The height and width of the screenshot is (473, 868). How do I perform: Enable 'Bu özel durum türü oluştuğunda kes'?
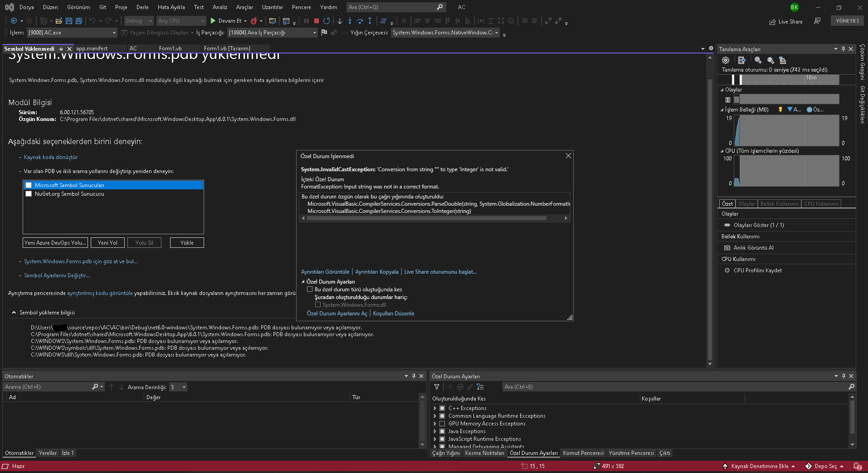click(310, 290)
